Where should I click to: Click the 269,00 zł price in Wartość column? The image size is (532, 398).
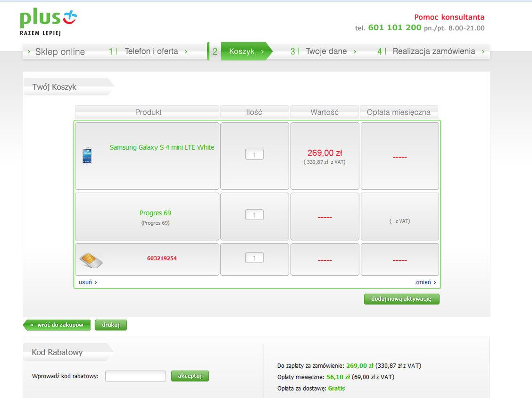(x=324, y=153)
